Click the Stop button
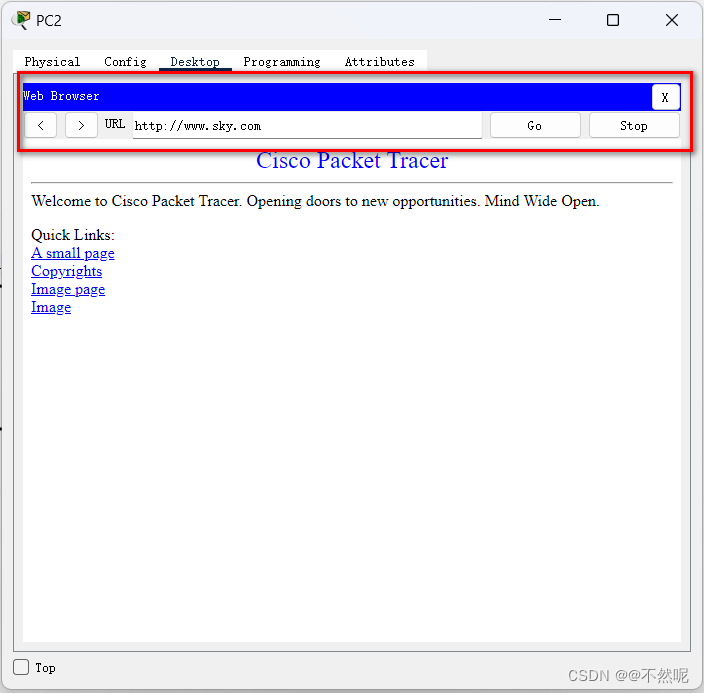The width and height of the screenshot is (704, 693). (634, 125)
